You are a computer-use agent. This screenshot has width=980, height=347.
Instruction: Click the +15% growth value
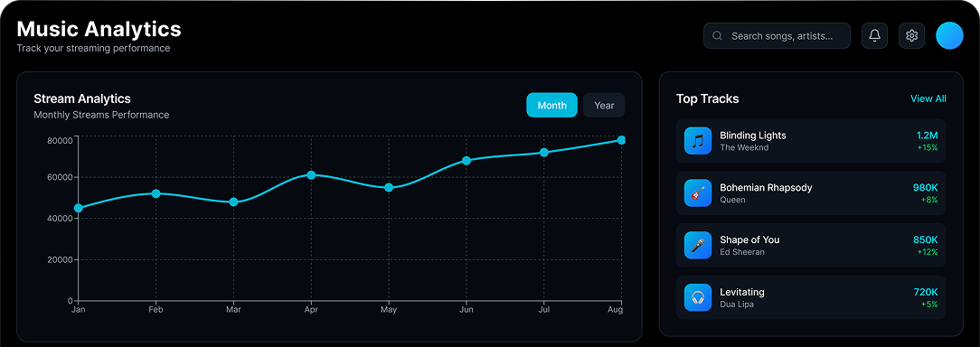point(928,147)
